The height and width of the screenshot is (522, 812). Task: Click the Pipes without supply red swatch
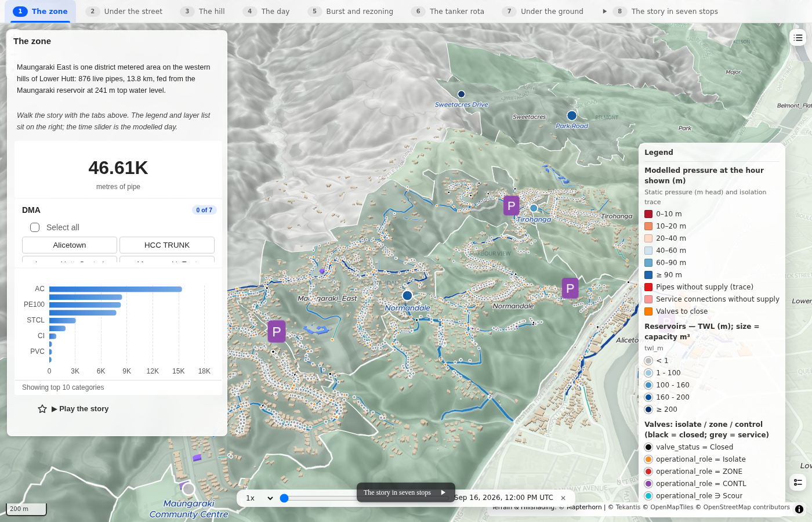648,287
